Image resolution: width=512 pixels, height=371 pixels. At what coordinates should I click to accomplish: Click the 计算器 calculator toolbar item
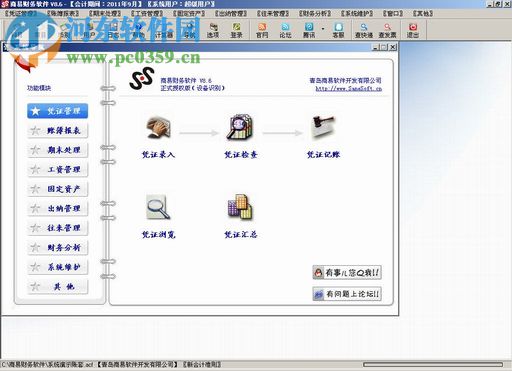point(164,31)
